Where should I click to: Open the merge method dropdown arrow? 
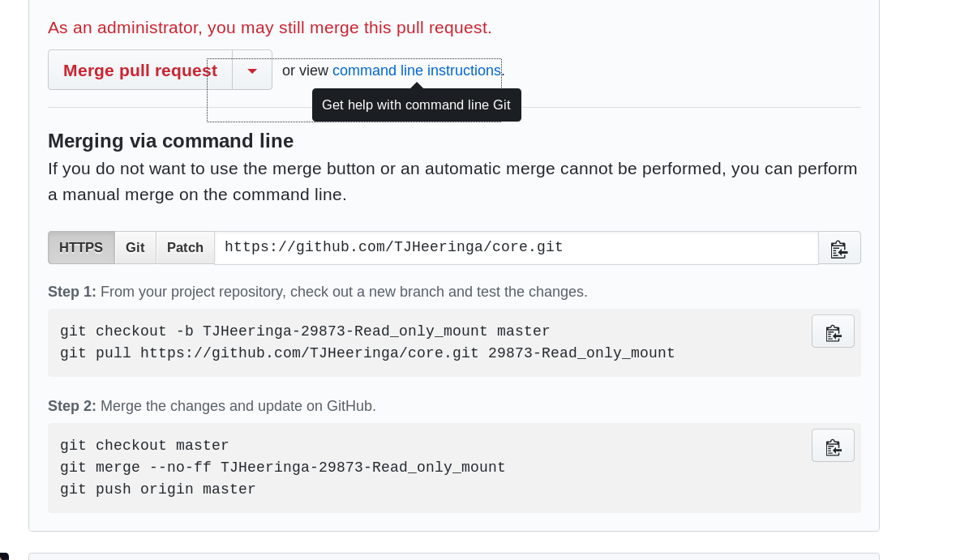click(x=252, y=71)
